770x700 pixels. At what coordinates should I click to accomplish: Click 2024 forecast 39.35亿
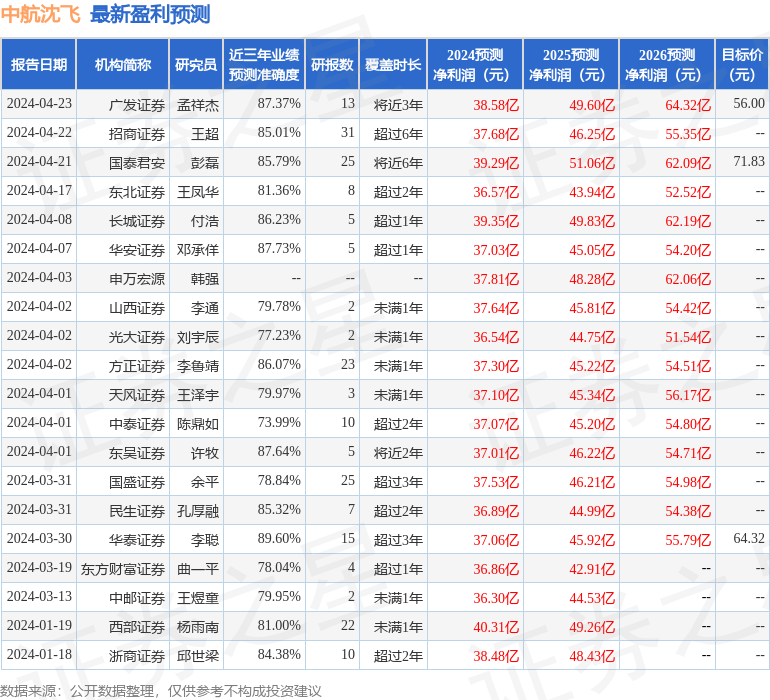point(496,221)
